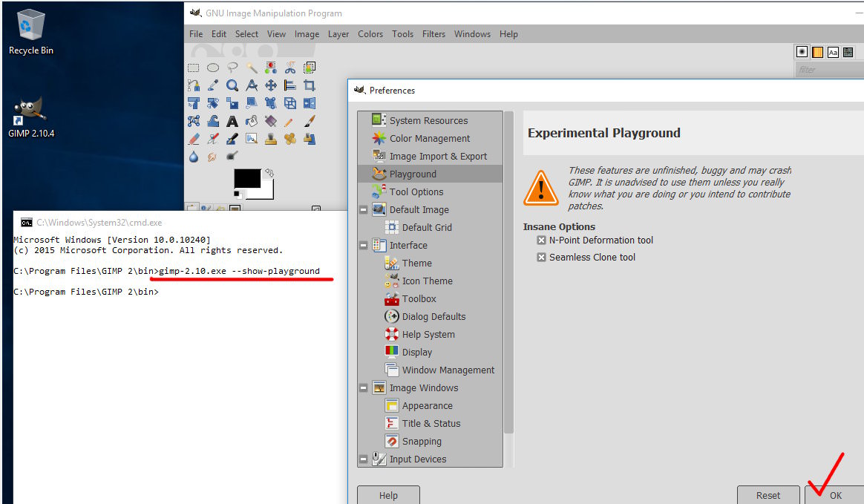
Task: Select the Eraser tool
Action: coord(194,139)
